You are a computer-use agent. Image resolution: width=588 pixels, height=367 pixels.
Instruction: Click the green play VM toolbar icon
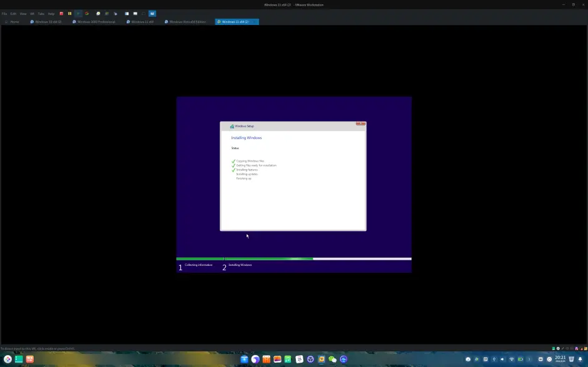coord(79,14)
